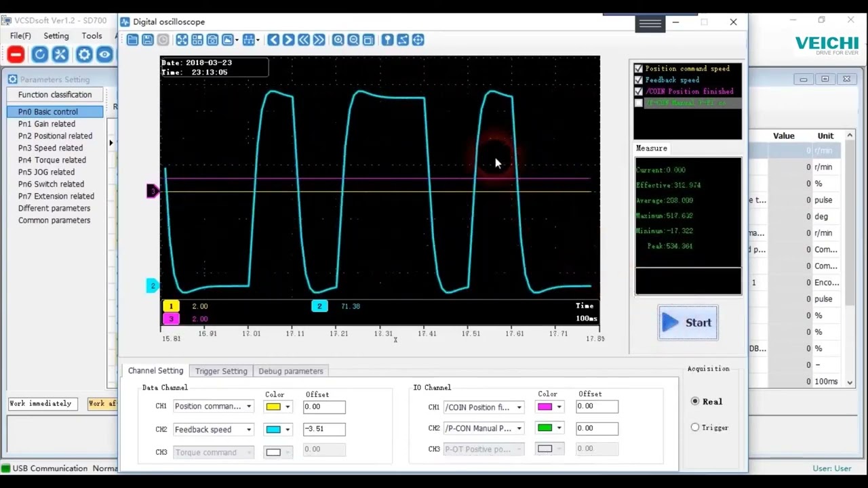Screen dimensions: 868x488
Task: Select the Real acquisition radio button
Action: (x=695, y=401)
